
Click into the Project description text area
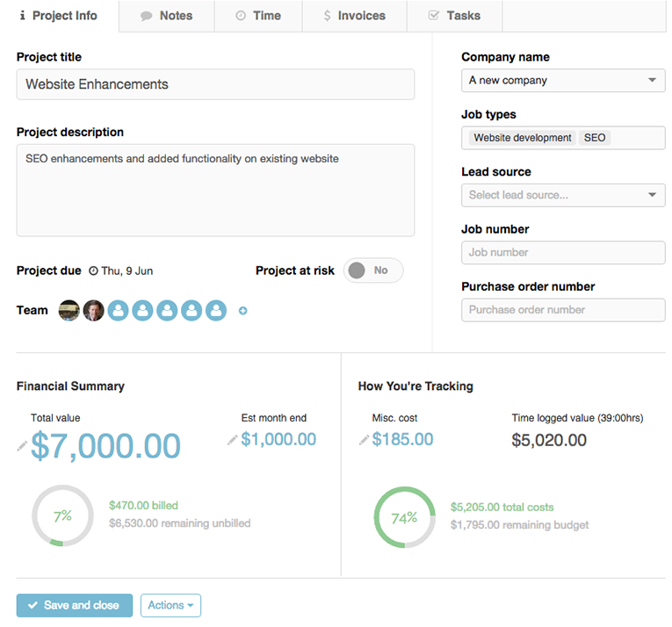pos(215,191)
